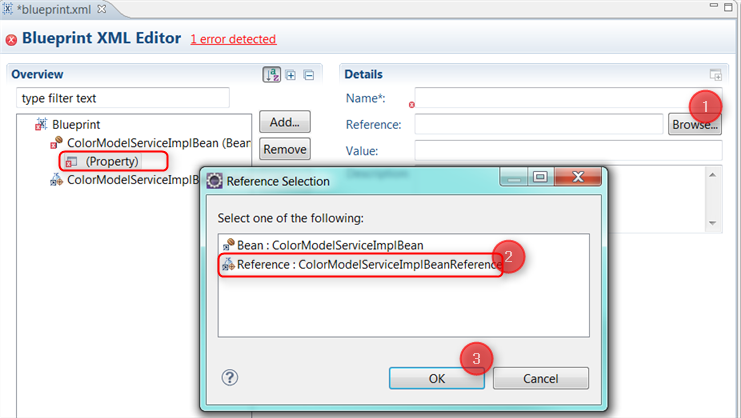
Task: Click the red error icon beside editor title
Action: click(11, 39)
